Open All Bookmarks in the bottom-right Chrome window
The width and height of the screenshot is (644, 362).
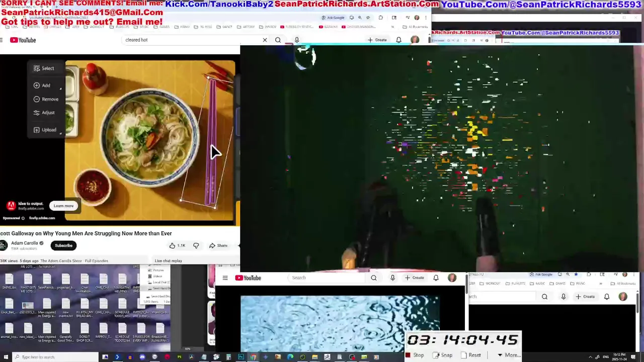click(x=623, y=284)
